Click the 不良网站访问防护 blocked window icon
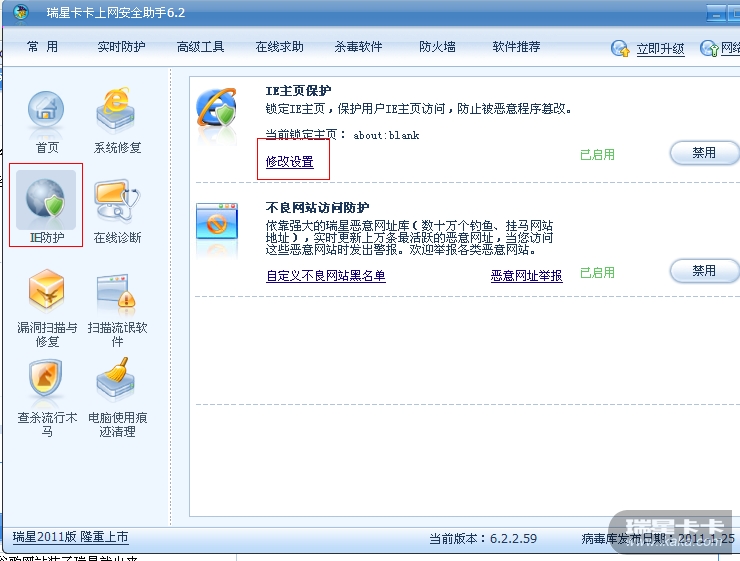The width and height of the screenshot is (740, 561). [x=217, y=221]
